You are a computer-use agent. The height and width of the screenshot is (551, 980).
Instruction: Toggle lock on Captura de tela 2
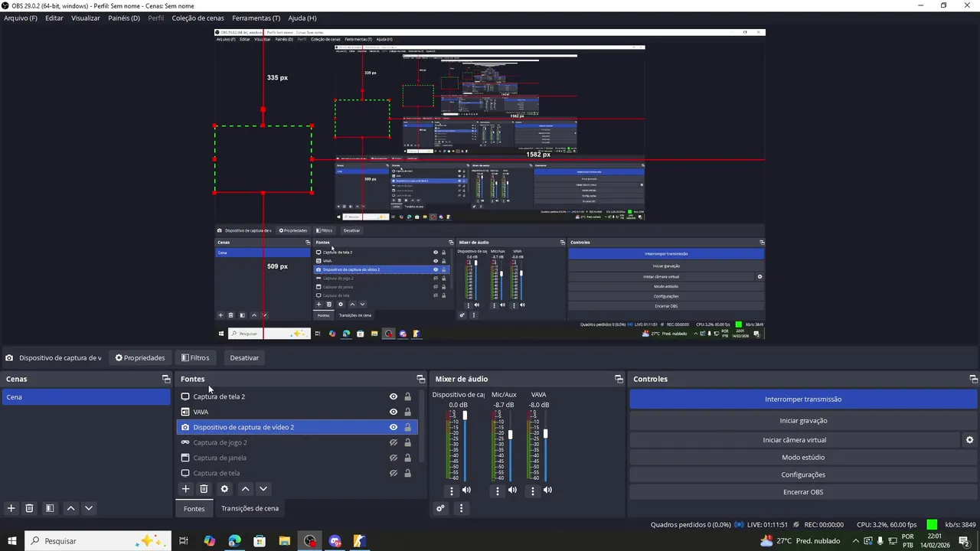point(407,396)
